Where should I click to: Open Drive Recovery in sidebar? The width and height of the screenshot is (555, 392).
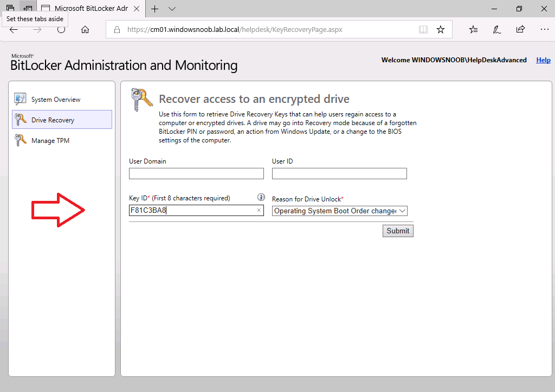[62, 120]
